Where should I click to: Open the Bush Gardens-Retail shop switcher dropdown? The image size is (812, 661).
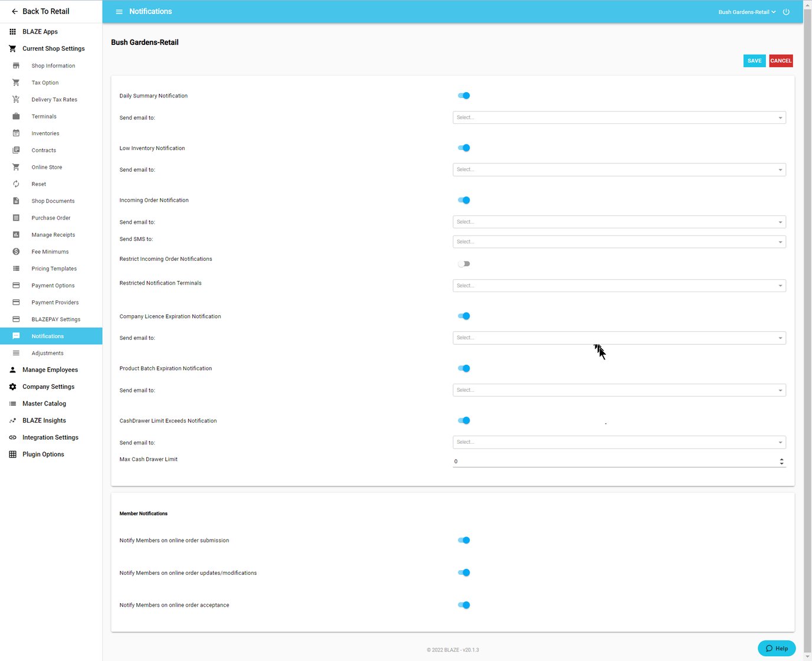click(x=746, y=11)
